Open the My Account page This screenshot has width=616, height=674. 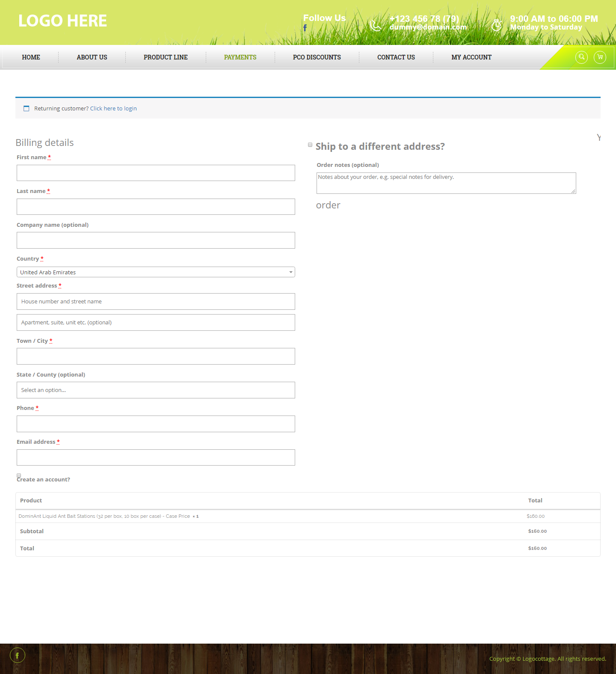click(x=471, y=57)
